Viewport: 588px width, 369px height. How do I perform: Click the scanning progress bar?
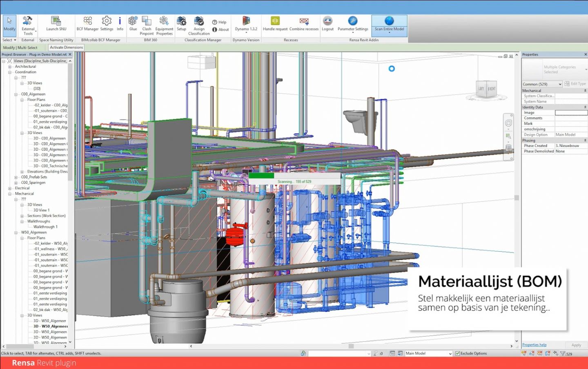[x=294, y=176]
